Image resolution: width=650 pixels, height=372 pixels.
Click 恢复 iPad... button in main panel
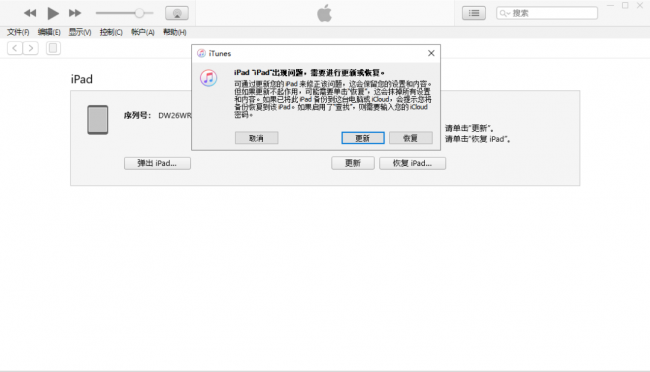pos(412,163)
